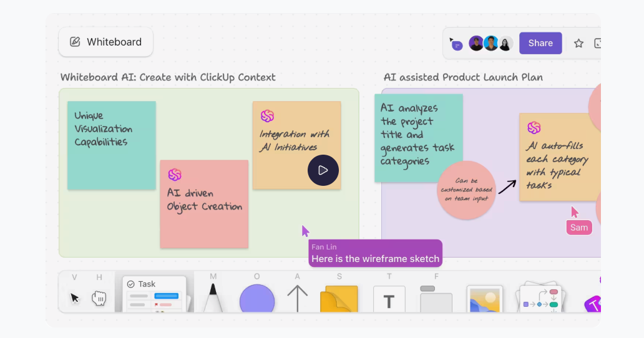Select the AI analyzes project title note
The width and height of the screenshot is (644, 338).
tap(419, 138)
